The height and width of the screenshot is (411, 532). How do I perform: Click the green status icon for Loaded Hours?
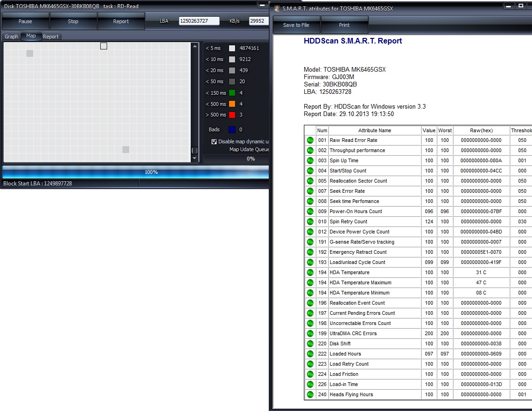(310, 354)
